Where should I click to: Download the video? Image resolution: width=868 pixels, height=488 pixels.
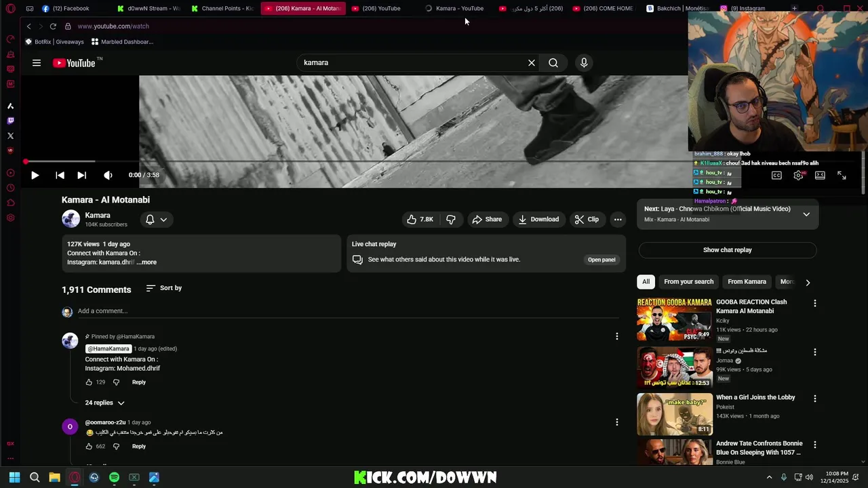(538, 220)
